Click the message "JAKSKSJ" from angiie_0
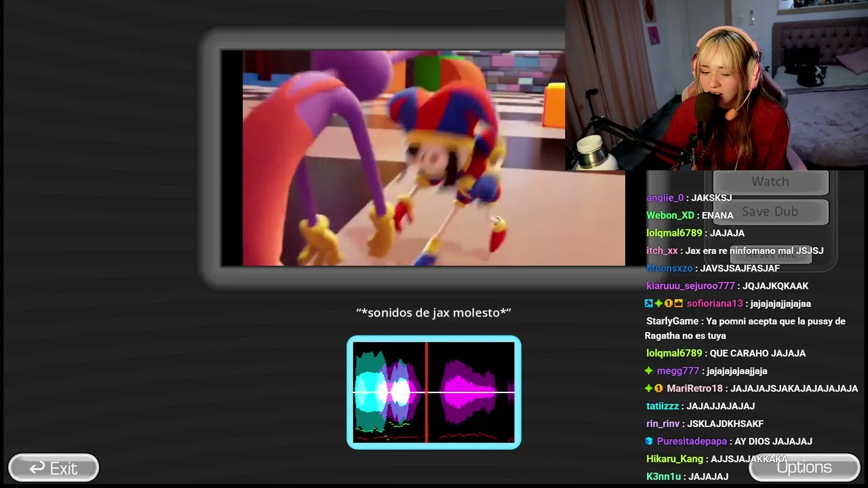This screenshot has width=868, height=488. coord(711,198)
